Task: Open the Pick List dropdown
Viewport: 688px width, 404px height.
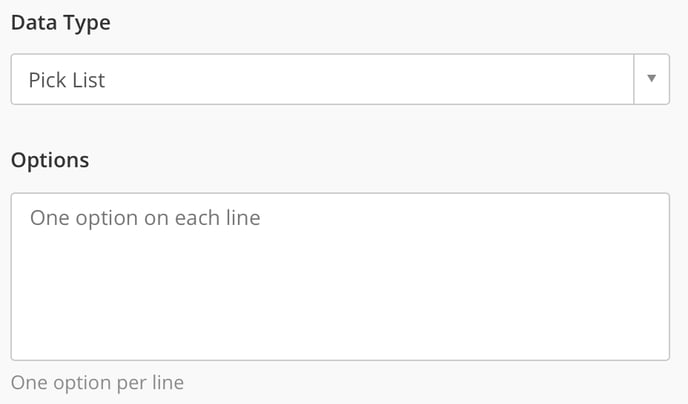Action: pos(322,79)
